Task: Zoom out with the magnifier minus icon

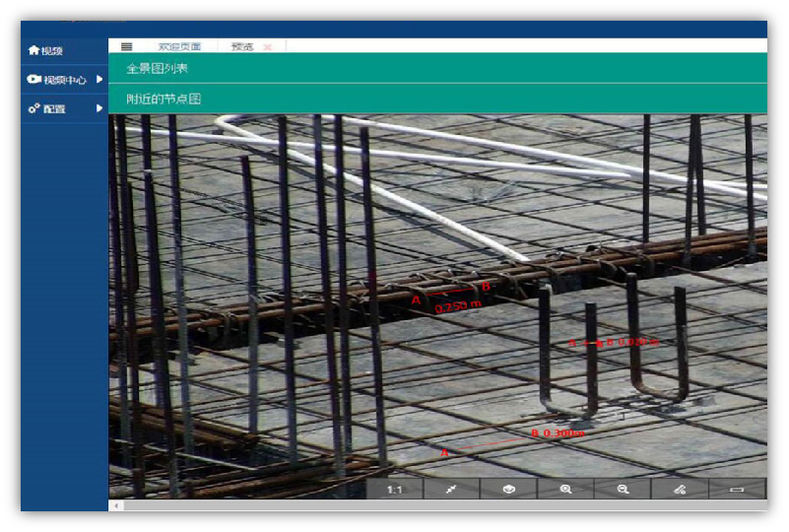Action: (623, 489)
